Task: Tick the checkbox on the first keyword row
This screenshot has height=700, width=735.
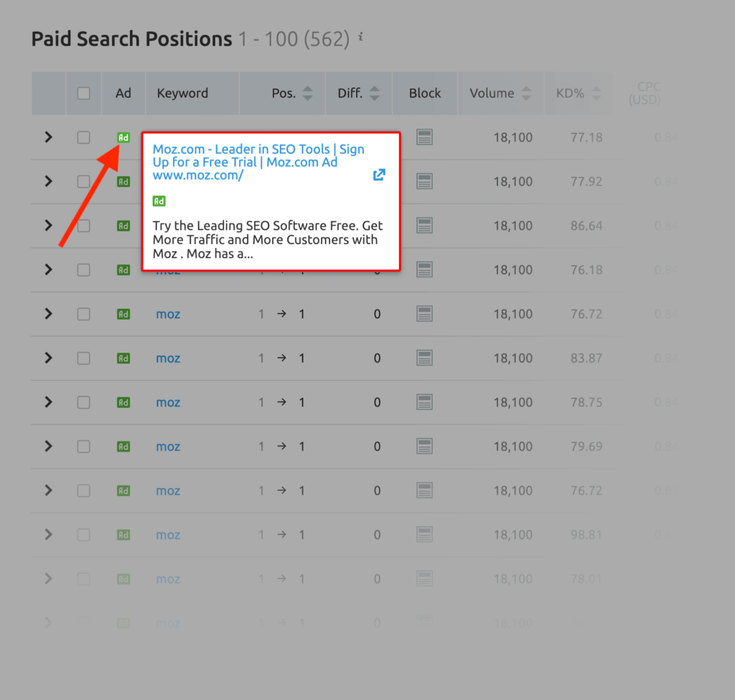Action: 83,137
